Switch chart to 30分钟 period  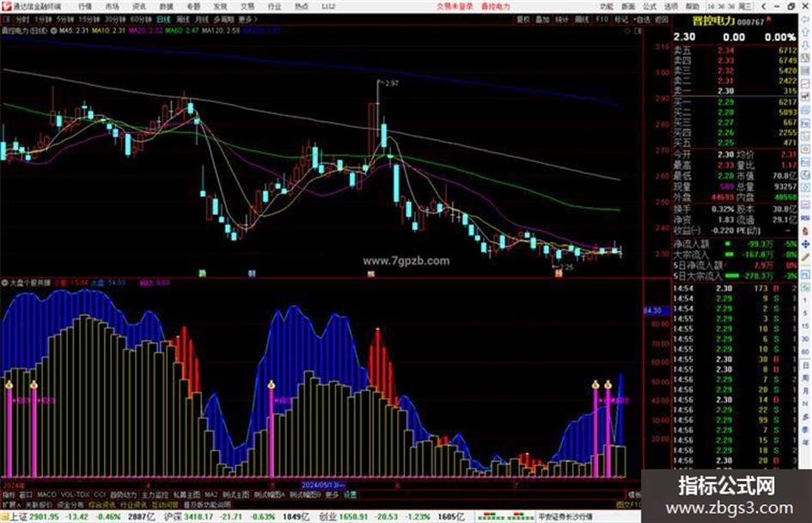point(115,19)
